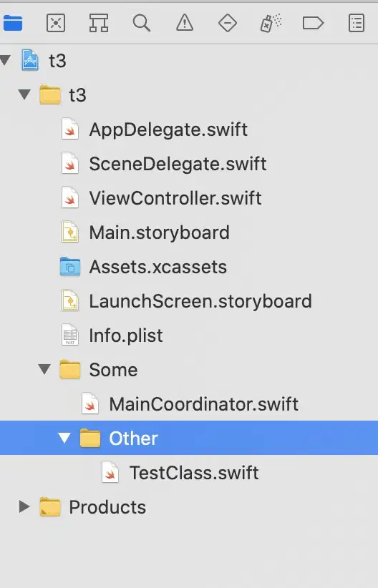
Task: Open the Report navigator icon
Action: point(357,24)
